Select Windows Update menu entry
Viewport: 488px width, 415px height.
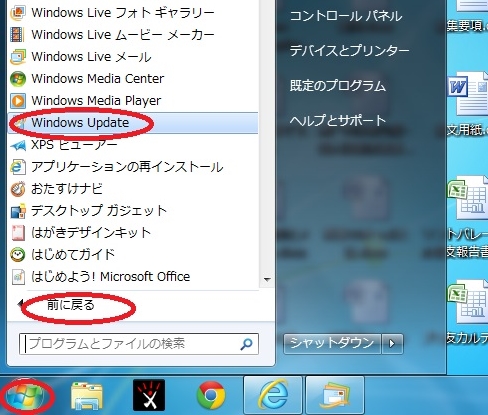pos(133,123)
